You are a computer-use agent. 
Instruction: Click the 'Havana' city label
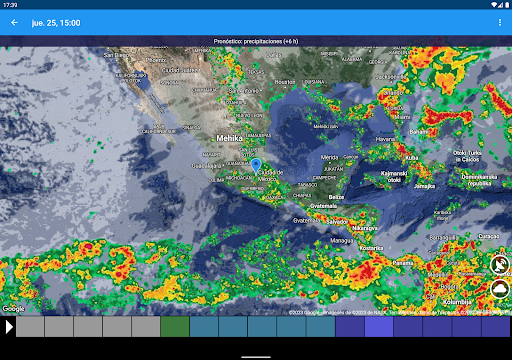(385, 139)
